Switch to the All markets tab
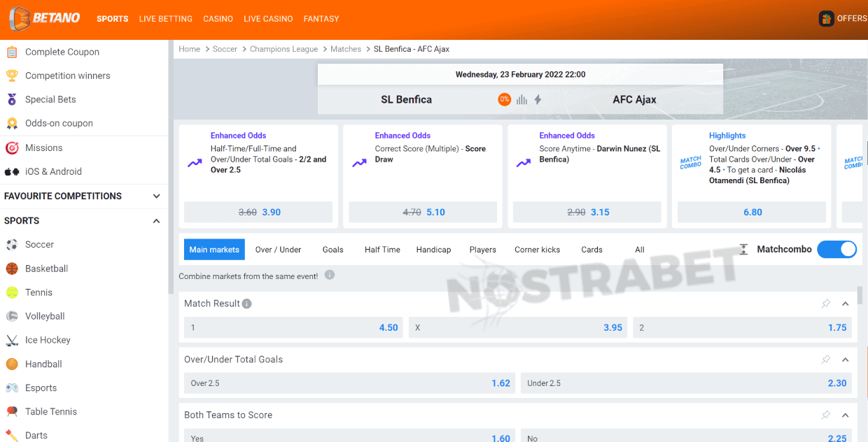Screen dimensions: 868x442 click(639, 250)
